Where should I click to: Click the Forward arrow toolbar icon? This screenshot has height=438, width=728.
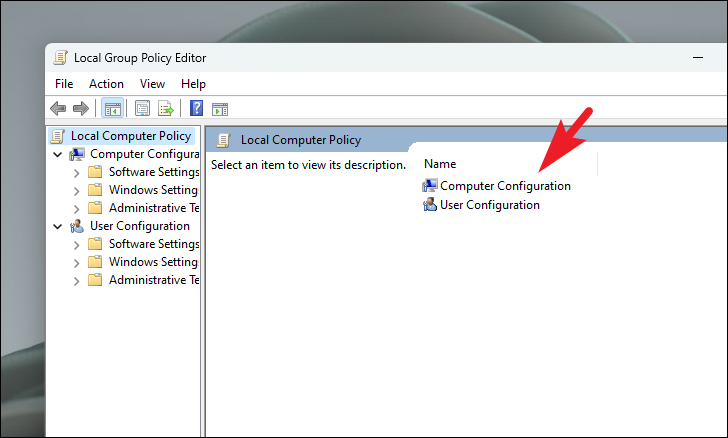[81, 109]
